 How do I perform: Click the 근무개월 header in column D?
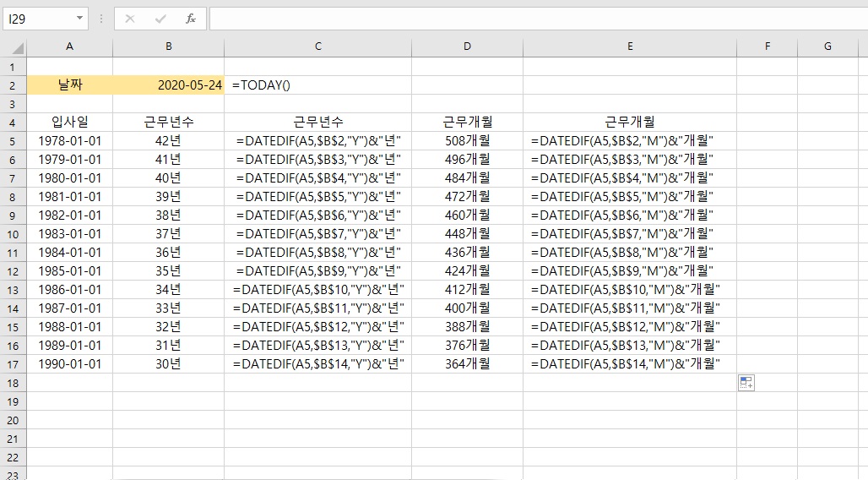pos(467,123)
